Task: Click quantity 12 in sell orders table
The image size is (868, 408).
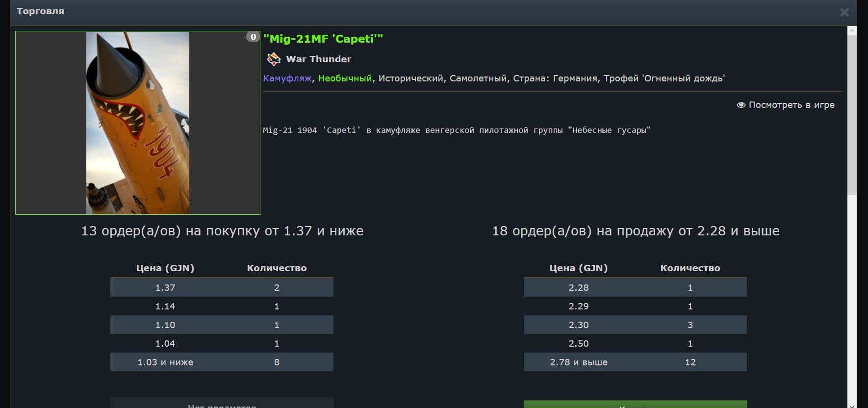Action: click(x=690, y=362)
